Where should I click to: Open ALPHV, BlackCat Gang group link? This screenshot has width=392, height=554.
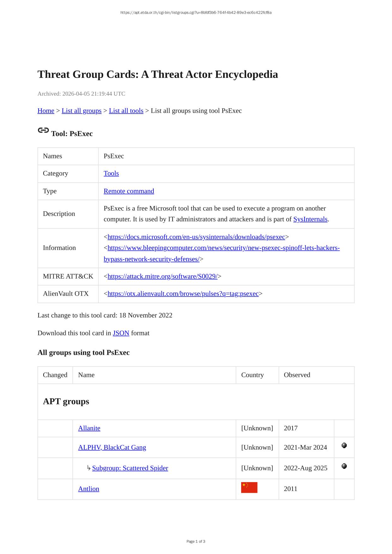point(112,447)
